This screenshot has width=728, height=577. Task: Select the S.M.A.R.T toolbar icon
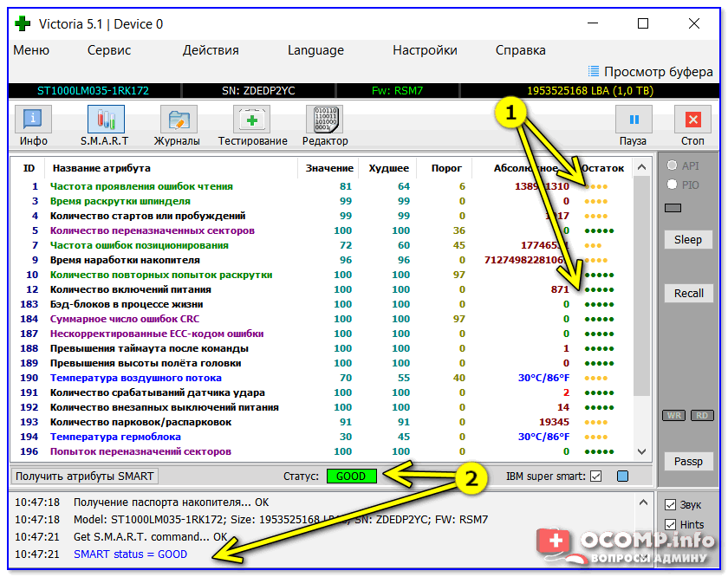point(105,120)
